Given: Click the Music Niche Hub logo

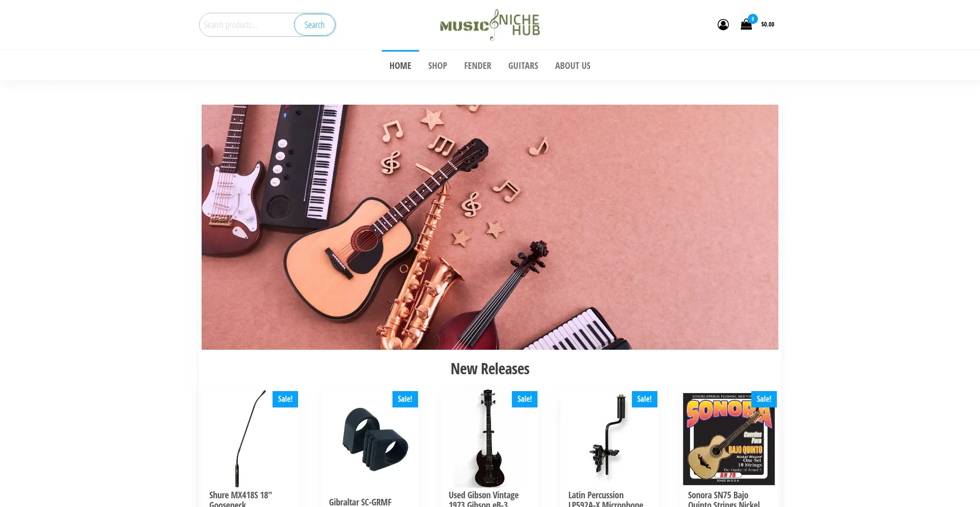Looking at the screenshot, I should pos(490,25).
